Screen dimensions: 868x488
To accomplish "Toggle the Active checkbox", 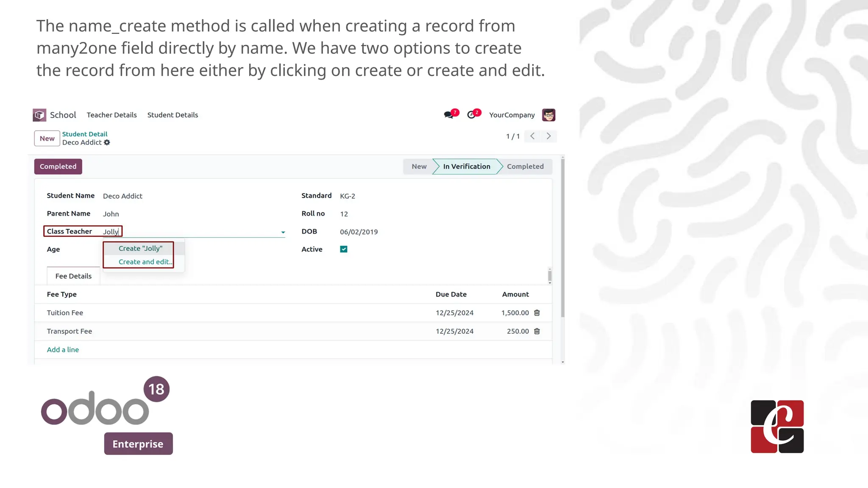I will pos(344,249).
